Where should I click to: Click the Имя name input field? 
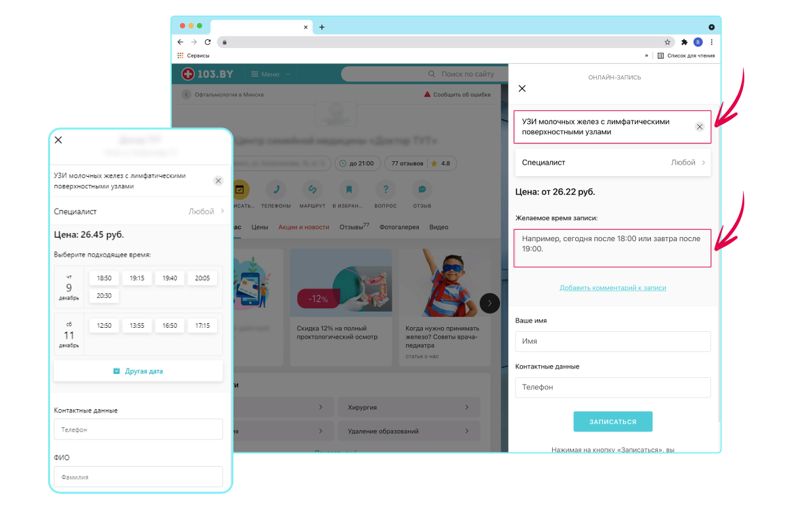point(613,341)
